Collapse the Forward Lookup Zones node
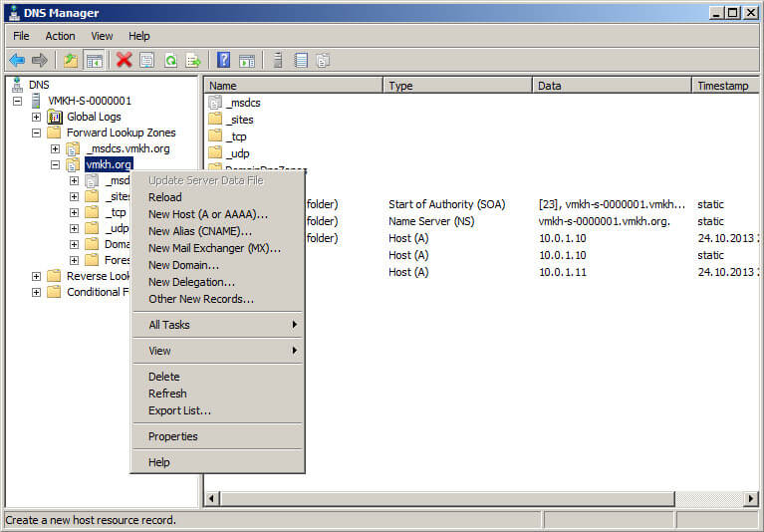The image size is (764, 532). click(36, 133)
